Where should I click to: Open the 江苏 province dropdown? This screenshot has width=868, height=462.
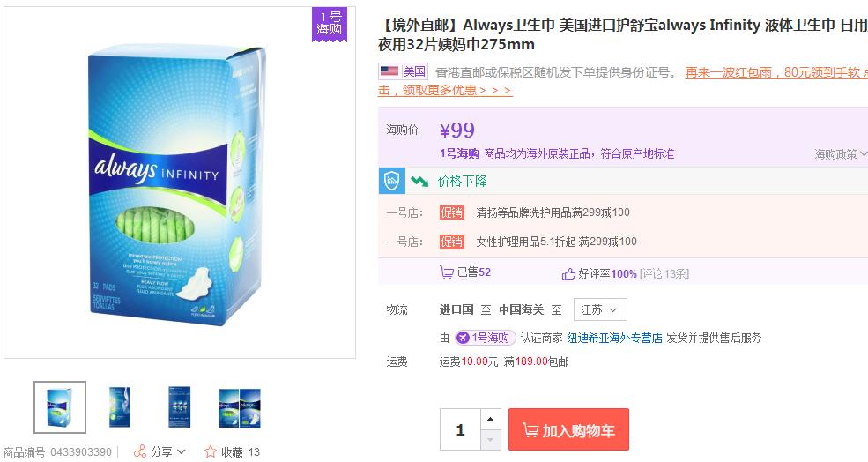pyautogui.click(x=600, y=309)
